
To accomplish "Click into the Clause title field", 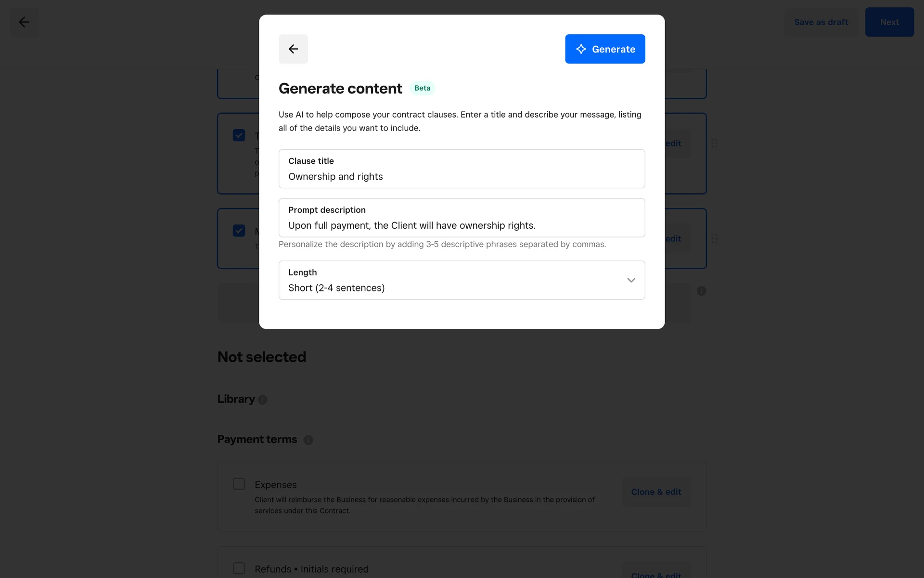I will (461, 176).
